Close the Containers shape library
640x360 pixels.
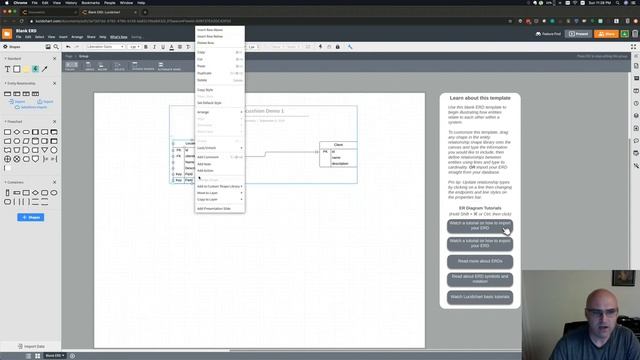(x=55, y=182)
